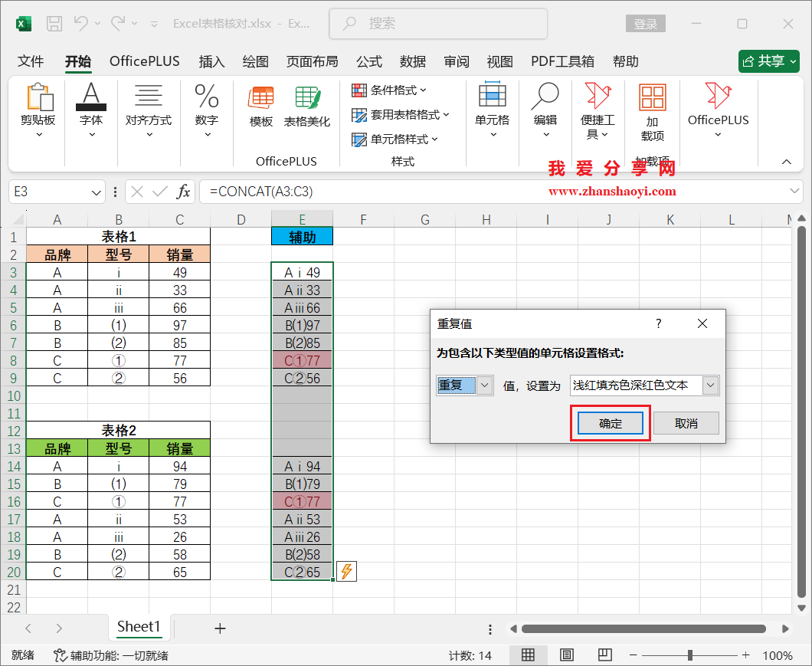Click the 辅助 header cell E1

coord(302,237)
